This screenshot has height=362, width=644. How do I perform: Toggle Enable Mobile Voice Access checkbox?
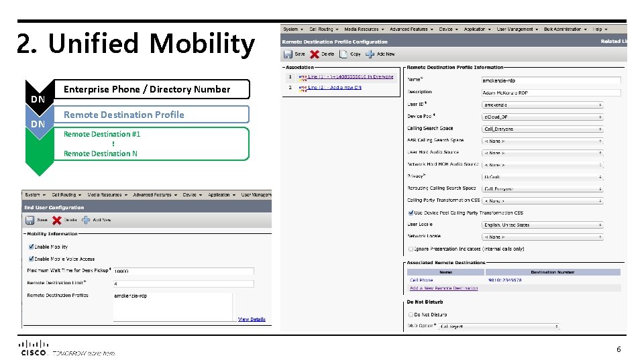[32, 259]
